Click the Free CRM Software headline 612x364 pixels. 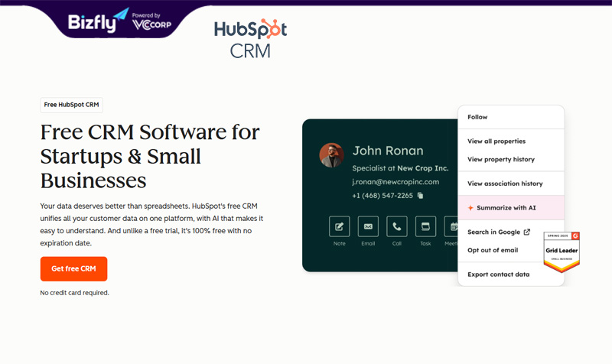[x=150, y=156]
